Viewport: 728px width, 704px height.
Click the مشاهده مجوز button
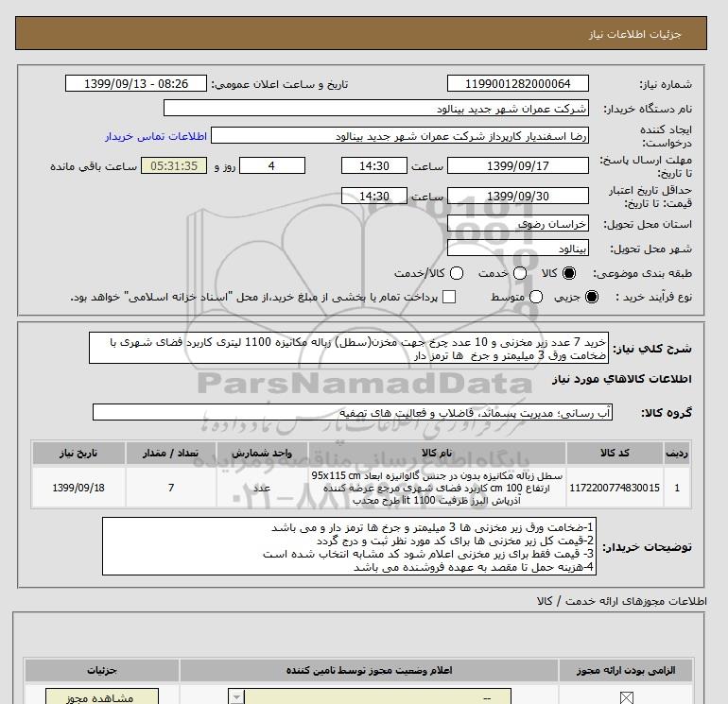coord(102,696)
